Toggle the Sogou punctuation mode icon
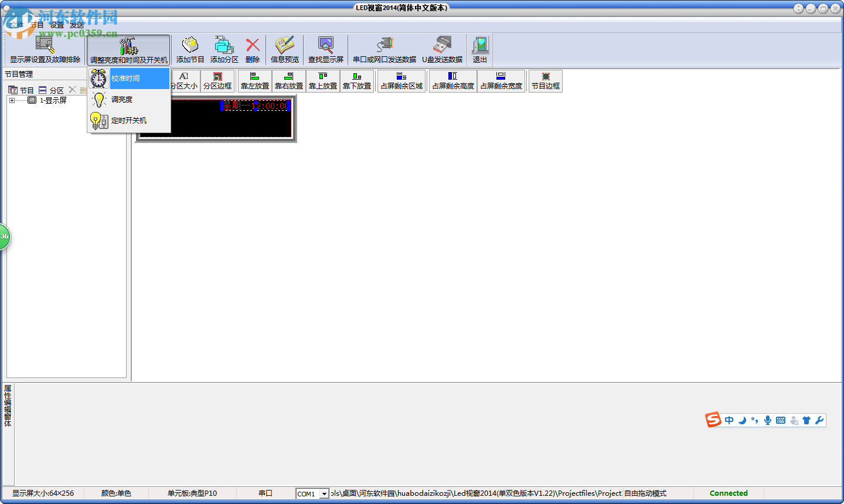 [755, 420]
